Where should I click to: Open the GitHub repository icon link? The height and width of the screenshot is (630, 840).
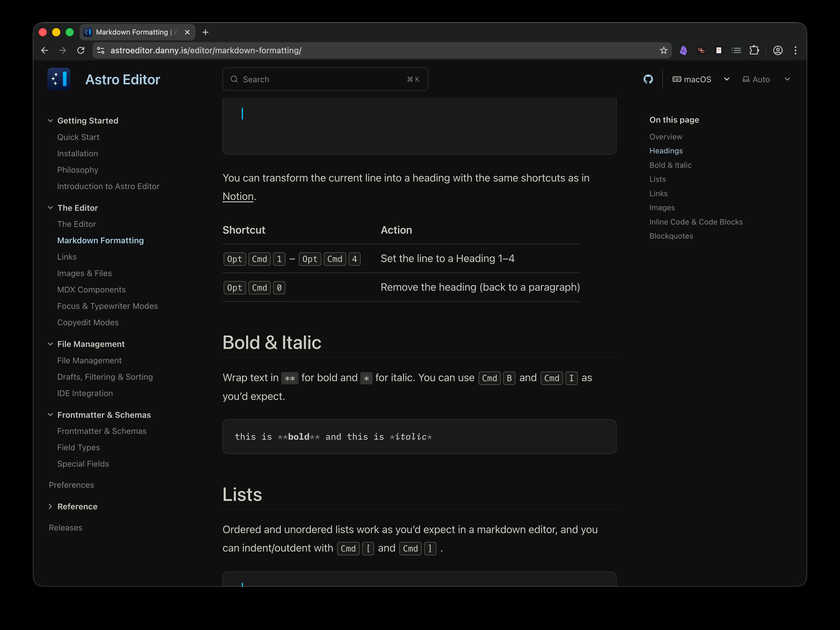point(648,79)
